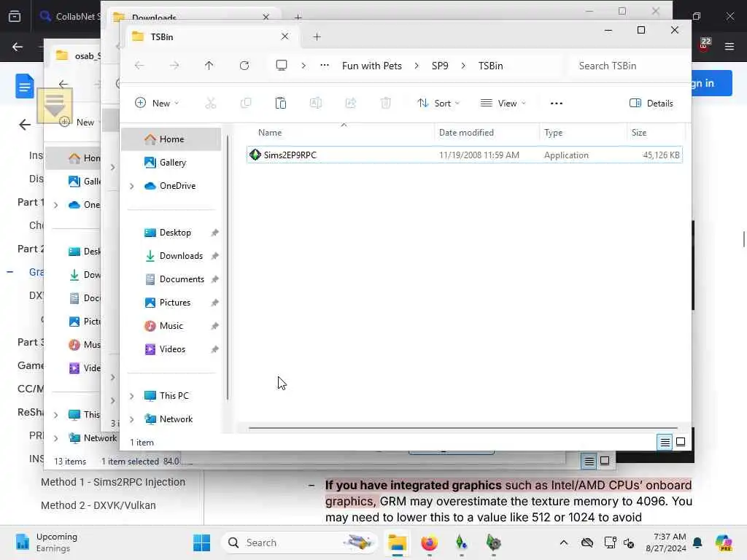This screenshot has width=747, height=560.
Task: Sort by Name column header
Action: coord(270,133)
